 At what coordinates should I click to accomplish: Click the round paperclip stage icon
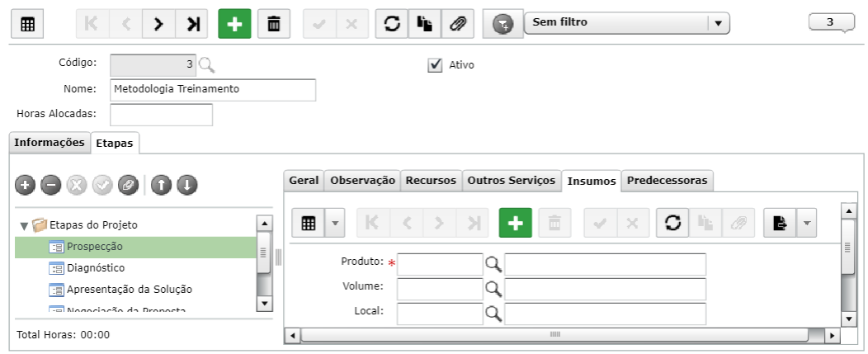pyautogui.click(x=128, y=186)
